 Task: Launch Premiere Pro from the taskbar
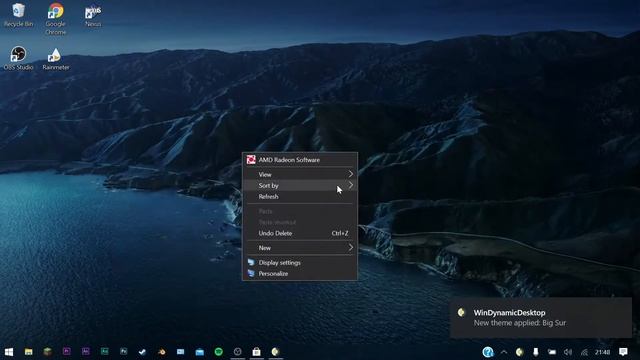click(67, 351)
